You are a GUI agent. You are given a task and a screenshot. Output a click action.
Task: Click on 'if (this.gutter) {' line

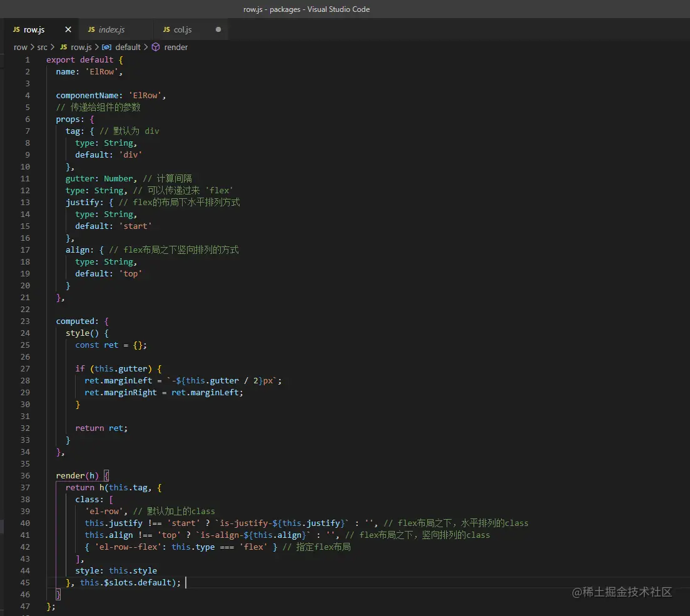[x=118, y=369]
